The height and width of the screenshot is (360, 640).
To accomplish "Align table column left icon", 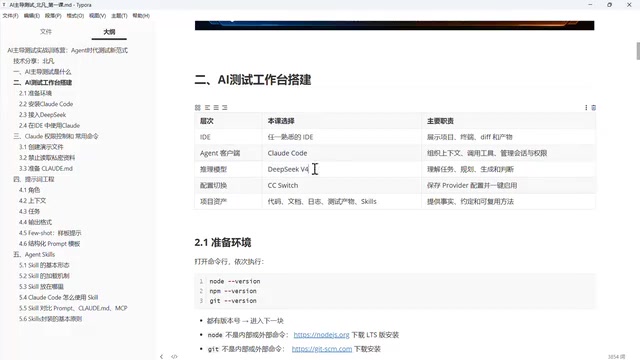I will pyautogui.click(x=207, y=107).
